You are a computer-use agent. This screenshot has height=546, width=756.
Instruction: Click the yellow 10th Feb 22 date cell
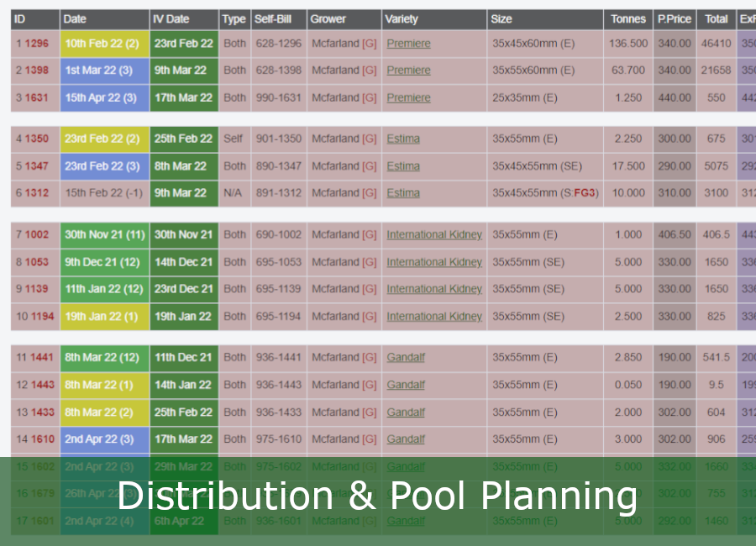coord(102,44)
